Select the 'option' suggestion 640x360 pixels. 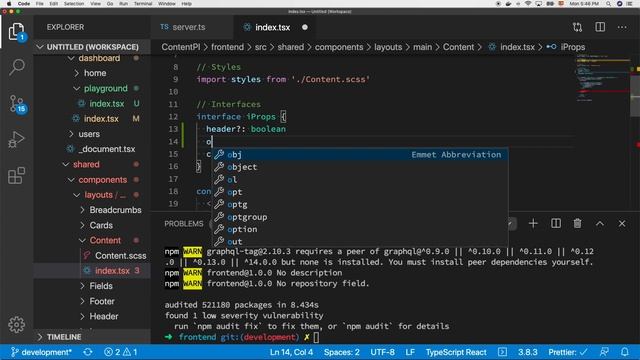tap(360, 229)
